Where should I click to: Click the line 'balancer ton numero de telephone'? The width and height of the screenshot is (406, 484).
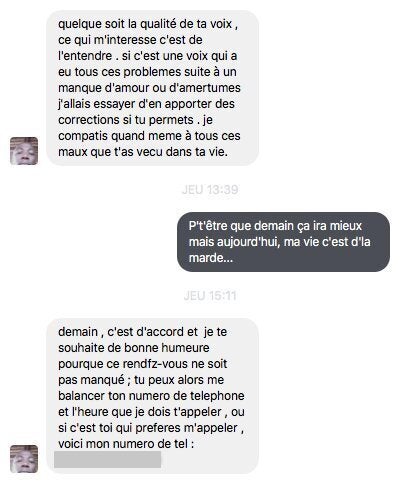pos(151,396)
